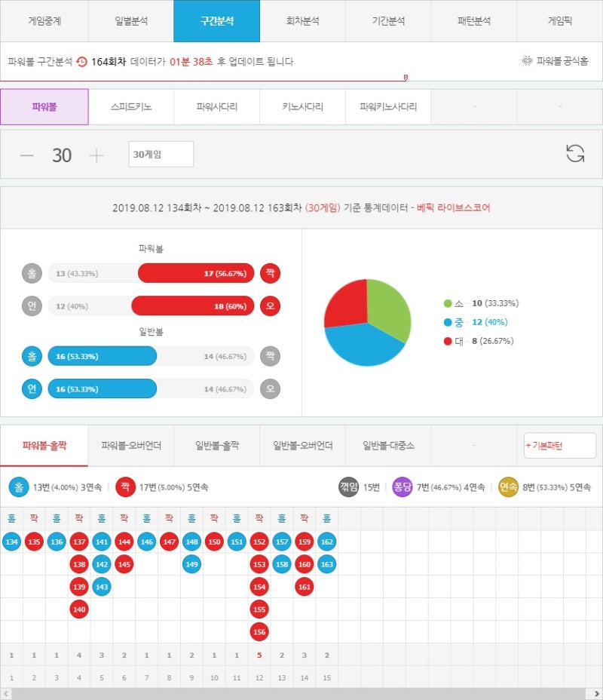Select the 파워사다리 game tab
The image size is (603, 700).
tap(217, 106)
